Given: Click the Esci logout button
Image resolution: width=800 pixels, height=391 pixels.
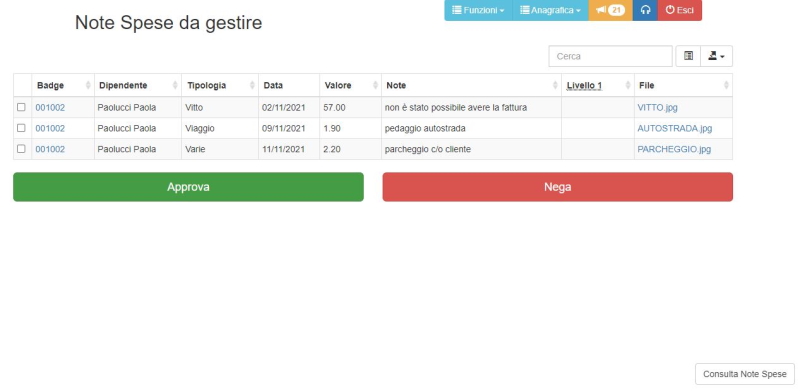Looking at the screenshot, I should pyautogui.click(x=680, y=10).
